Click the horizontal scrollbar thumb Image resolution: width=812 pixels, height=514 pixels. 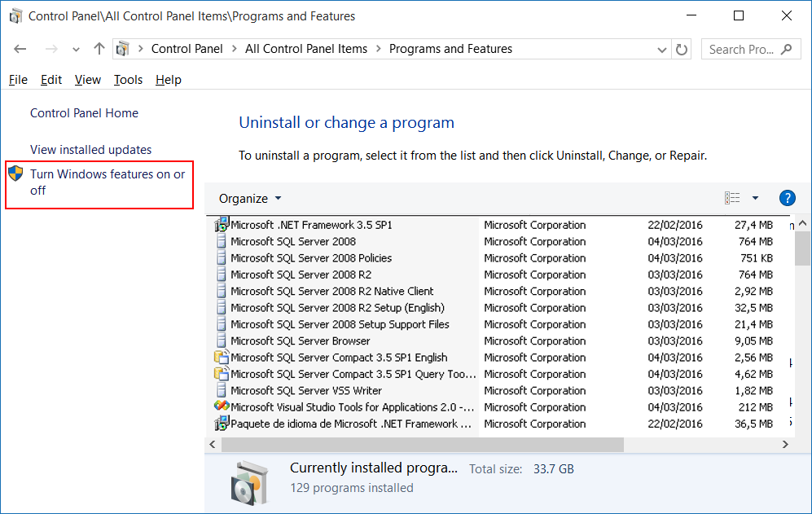click(423, 444)
